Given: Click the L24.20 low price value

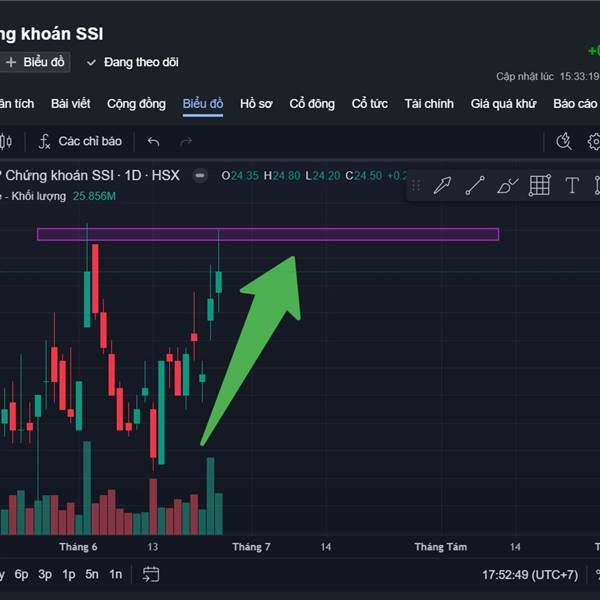Looking at the screenshot, I should click(x=323, y=176).
